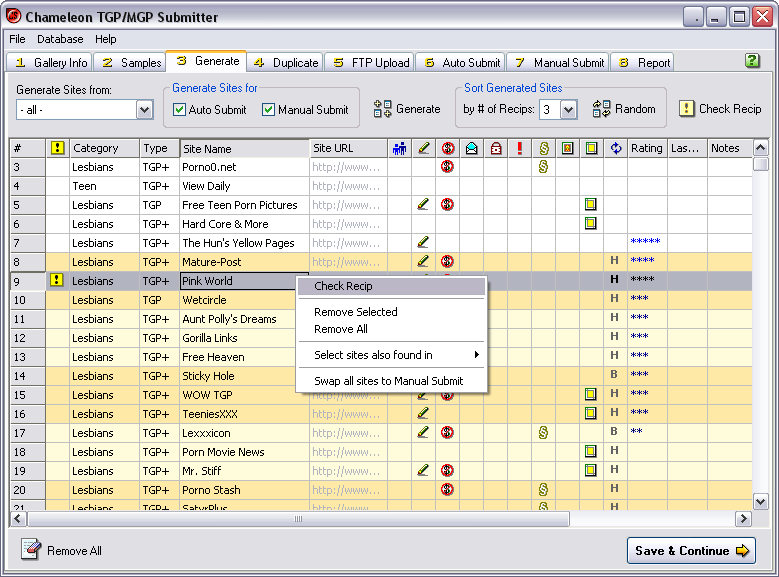Click the horizontal scrollbar left arrow
This screenshot has width=779, height=577.
pos(18,519)
